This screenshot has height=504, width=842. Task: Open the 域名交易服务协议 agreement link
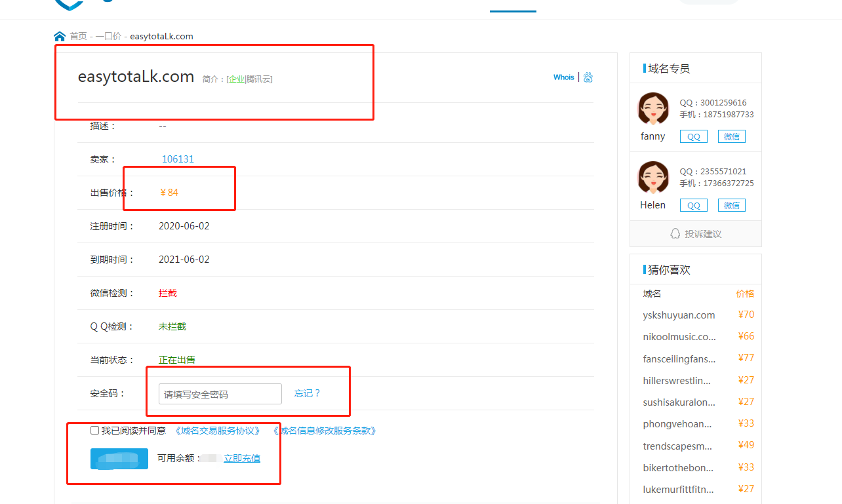coord(218,431)
